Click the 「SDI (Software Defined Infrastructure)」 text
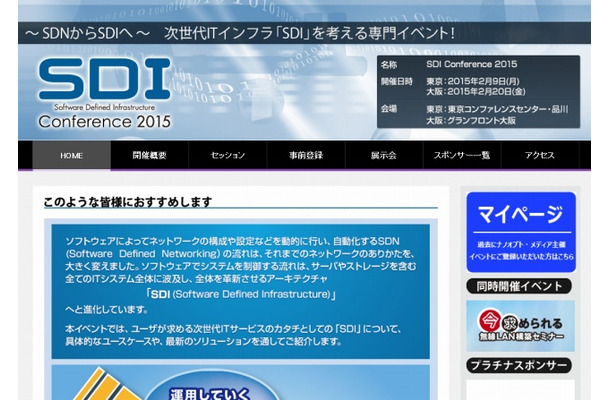The width and height of the screenshot is (610, 400). (x=241, y=294)
